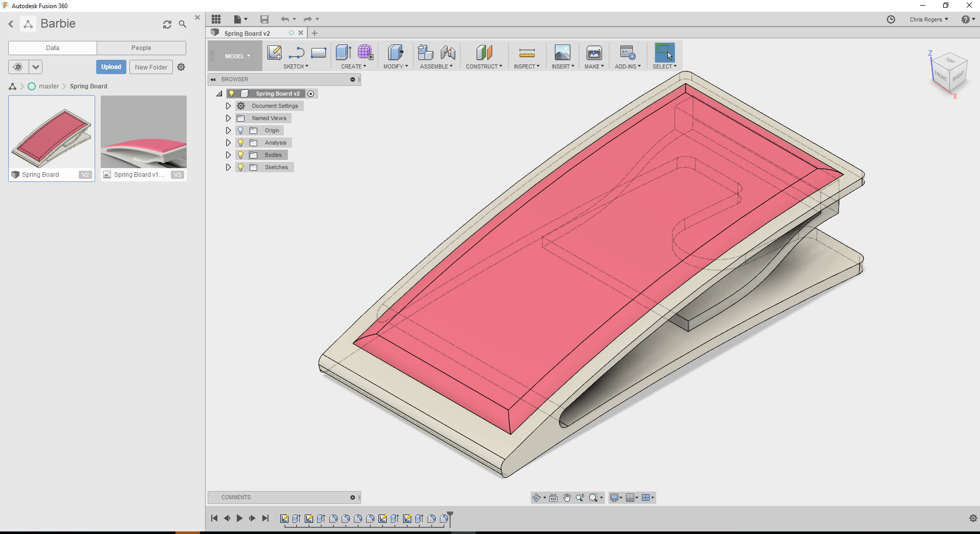The height and width of the screenshot is (534, 980).
Task: Expand the Sketches folder node
Action: pyautogui.click(x=229, y=167)
